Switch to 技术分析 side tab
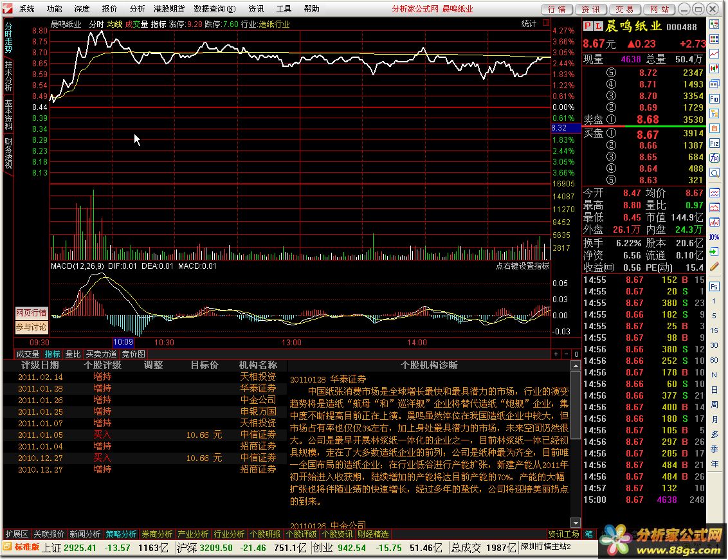 [x=8, y=76]
